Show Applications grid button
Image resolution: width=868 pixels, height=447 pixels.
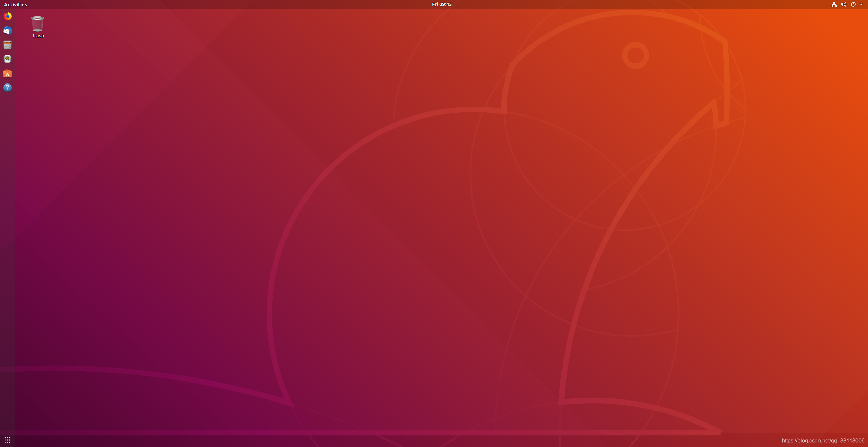pyautogui.click(x=7, y=440)
